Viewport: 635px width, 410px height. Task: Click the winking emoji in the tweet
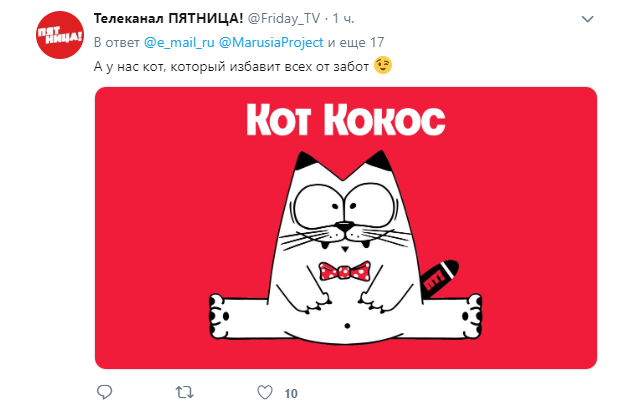click(x=383, y=66)
